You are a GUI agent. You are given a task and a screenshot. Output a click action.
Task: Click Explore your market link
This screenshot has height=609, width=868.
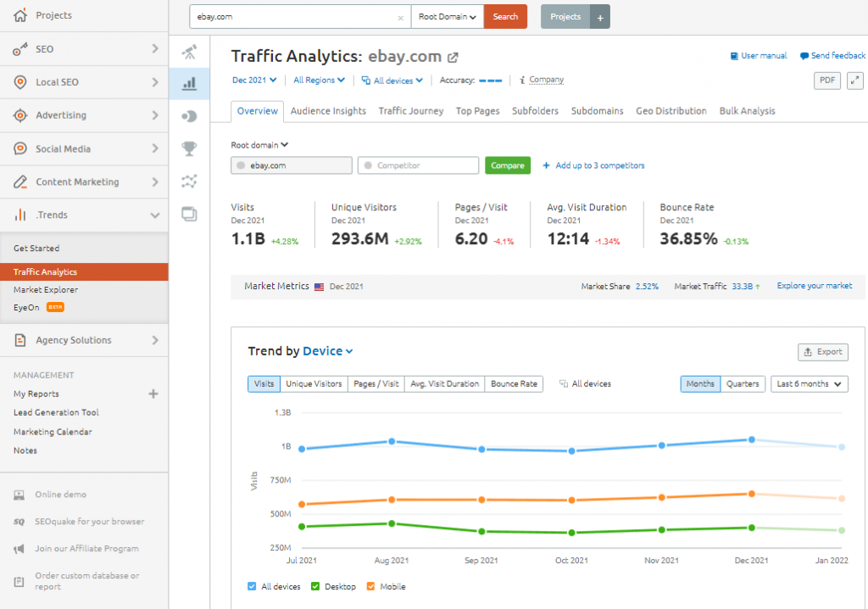[815, 286]
